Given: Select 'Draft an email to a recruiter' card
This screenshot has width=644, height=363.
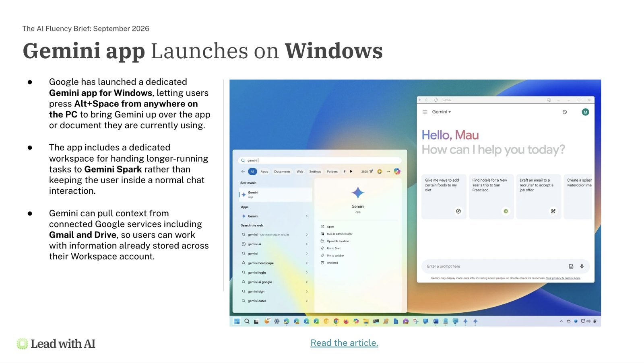Looking at the screenshot, I should click(539, 197).
